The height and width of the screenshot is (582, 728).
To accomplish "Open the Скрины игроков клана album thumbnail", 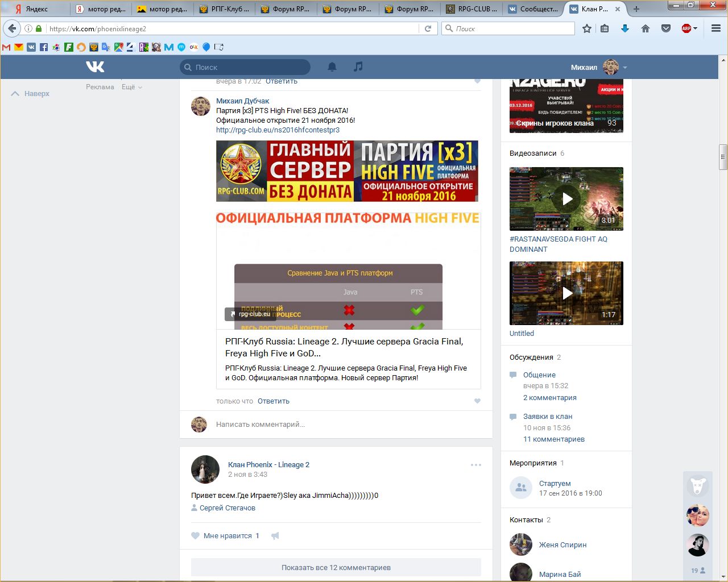I will [x=566, y=107].
